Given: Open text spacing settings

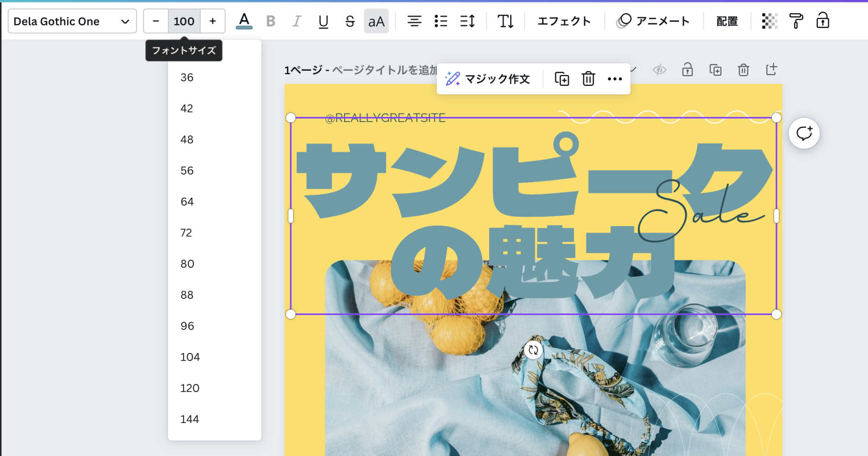Looking at the screenshot, I should click(x=467, y=21).
